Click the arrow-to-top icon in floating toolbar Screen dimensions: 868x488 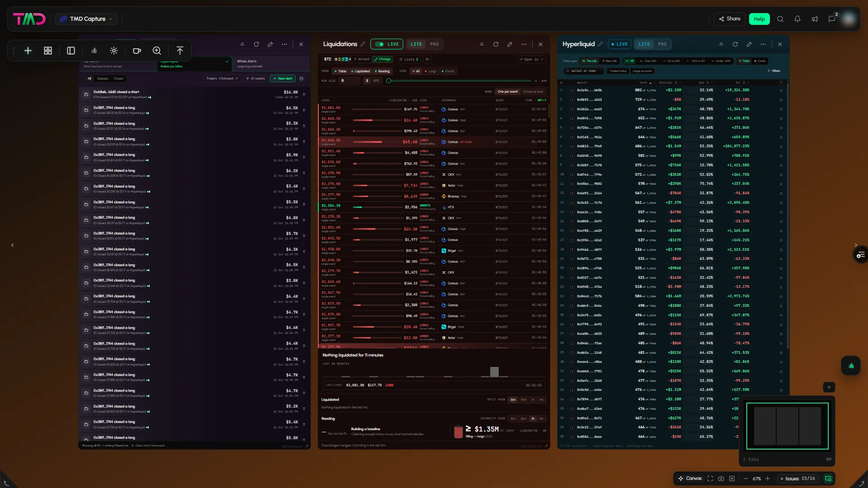pos(180,51)
